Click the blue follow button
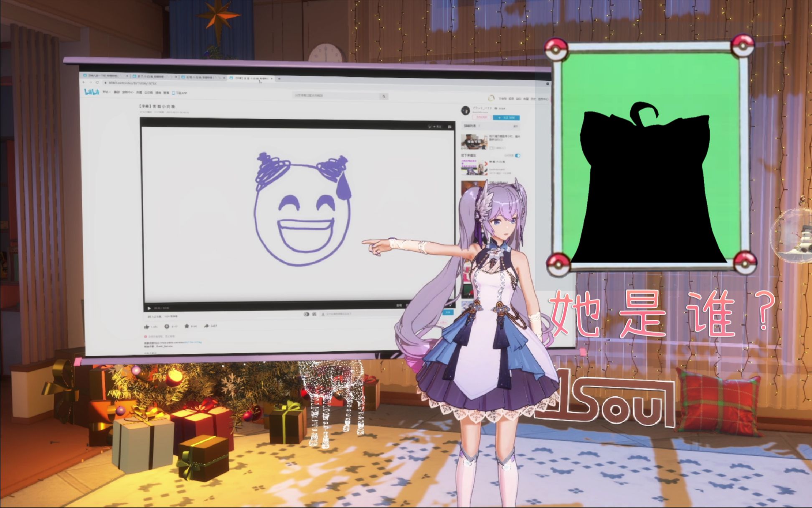This screenshot has height=508, width=812. coord(506,118)
